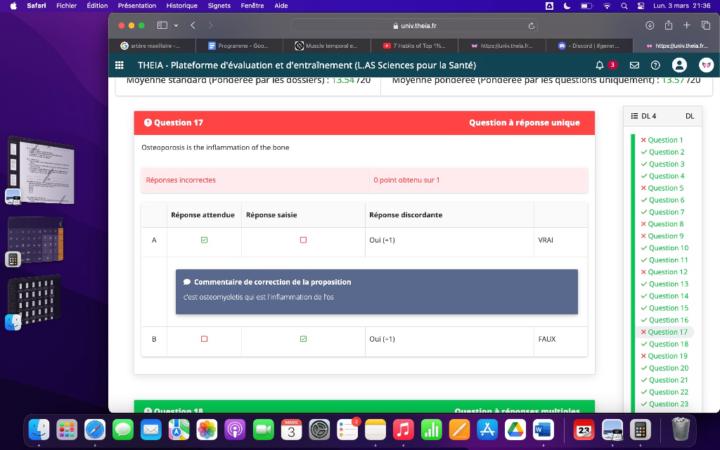This screenshot has width=720, height=450.
Task: Open Finder from the Dock
Action: [39, 430]
